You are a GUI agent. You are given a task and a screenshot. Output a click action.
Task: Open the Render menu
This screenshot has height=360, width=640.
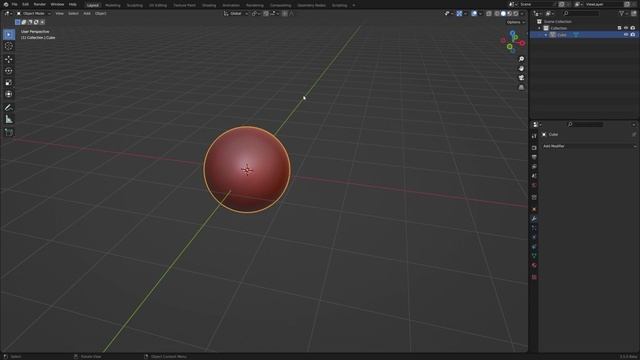40,4
